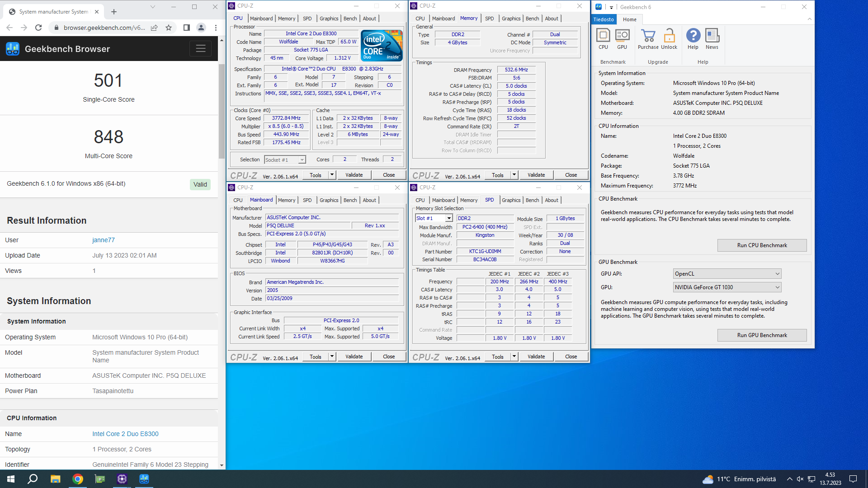Image resolution: width=868 pixels, height=488 pixels.
Task: Close the System manufacturer Chrome tab
Action: pyautogui.click(x=97, y=12)
